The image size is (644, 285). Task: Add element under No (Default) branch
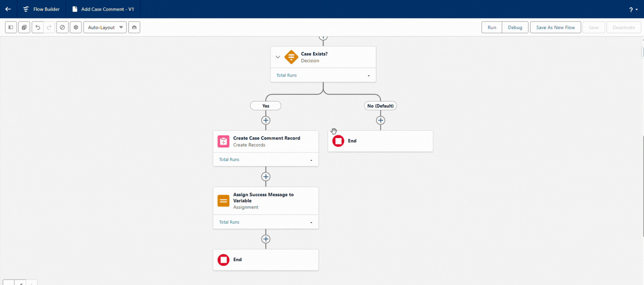(x=381, y=120)
